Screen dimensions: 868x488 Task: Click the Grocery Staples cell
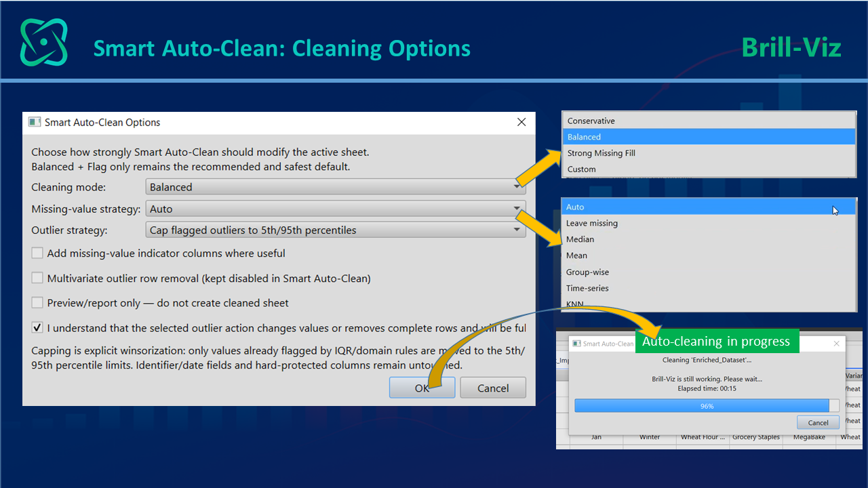tap(756, 437)
